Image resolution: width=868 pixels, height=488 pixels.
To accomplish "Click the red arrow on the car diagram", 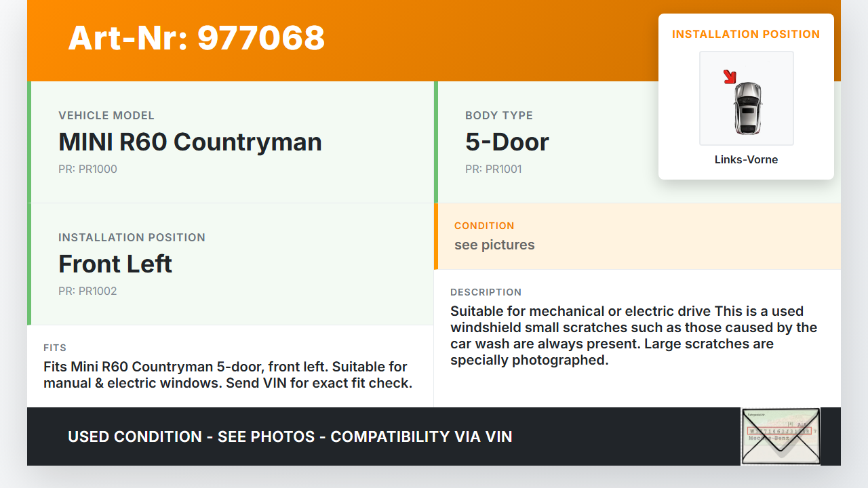I will tap(730, 77).
